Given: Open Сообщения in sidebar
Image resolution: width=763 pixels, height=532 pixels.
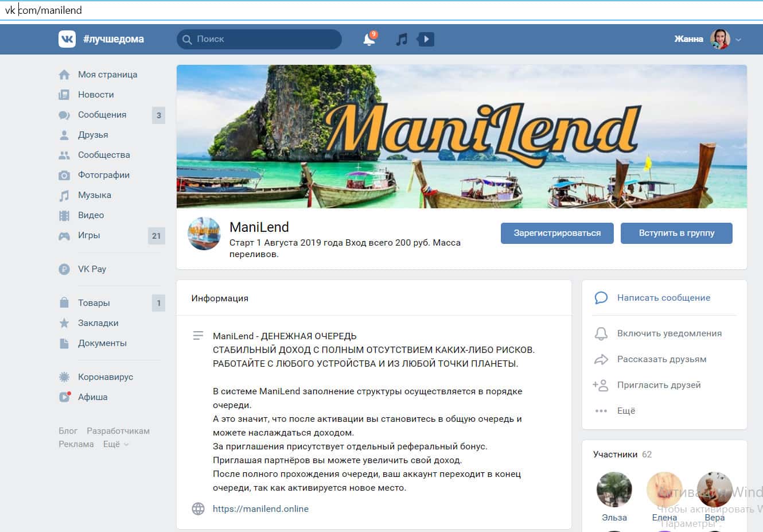Looking at the screenshot, I should click(102, 115).
